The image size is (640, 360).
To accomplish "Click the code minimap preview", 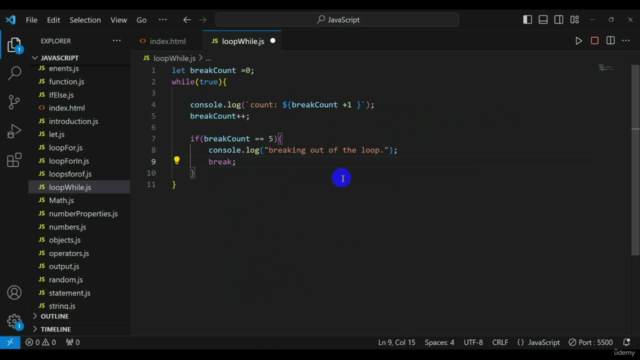I will (607, 68).
